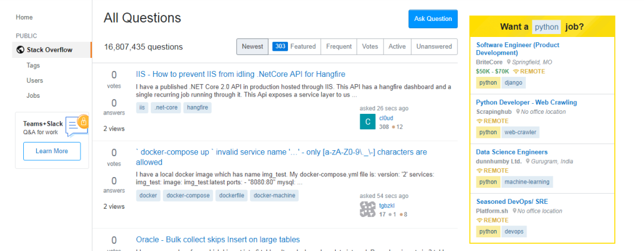Click python tag under BriteCore job

pyautogui.click(x=488, y=82)
